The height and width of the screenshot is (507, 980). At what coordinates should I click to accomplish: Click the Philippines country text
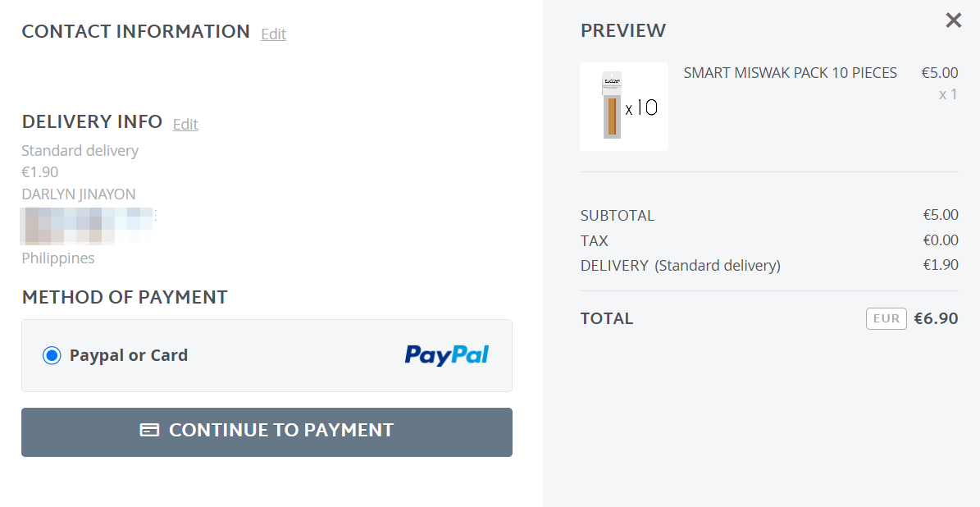tap(58, 258)
